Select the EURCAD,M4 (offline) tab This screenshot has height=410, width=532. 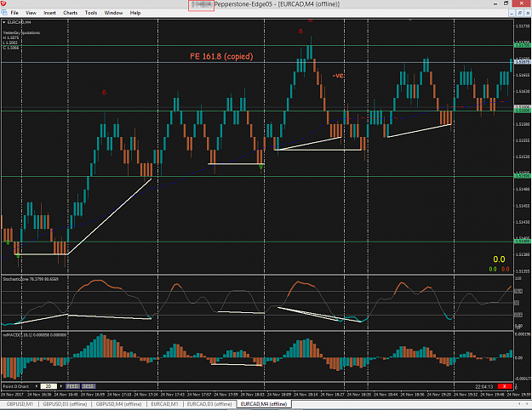click(264, 404)
